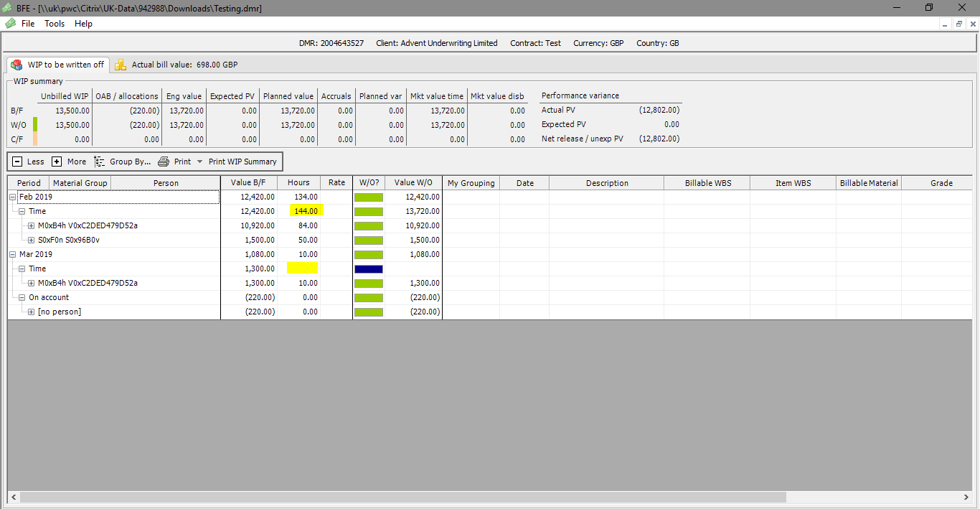Open the File menu

click(28, 24)
